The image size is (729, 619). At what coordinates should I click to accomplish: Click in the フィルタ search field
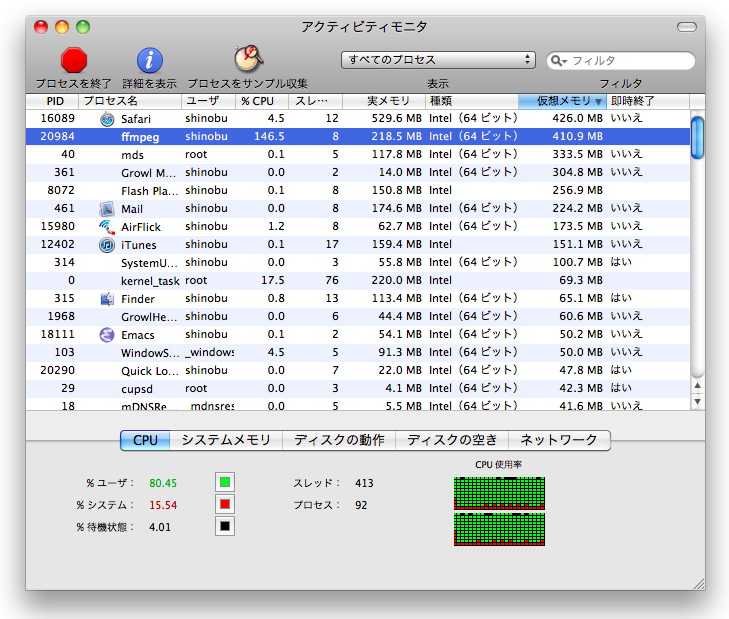(628, 61)
